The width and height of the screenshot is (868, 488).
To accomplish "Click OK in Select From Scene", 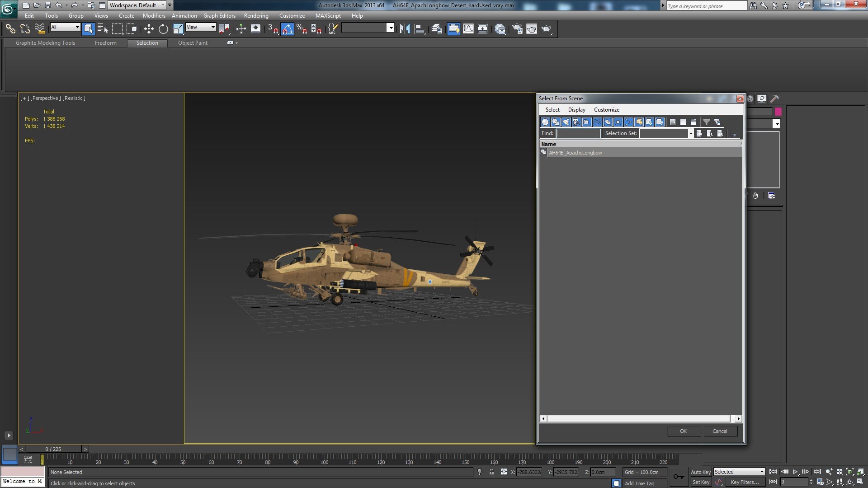I will (684, 431).
